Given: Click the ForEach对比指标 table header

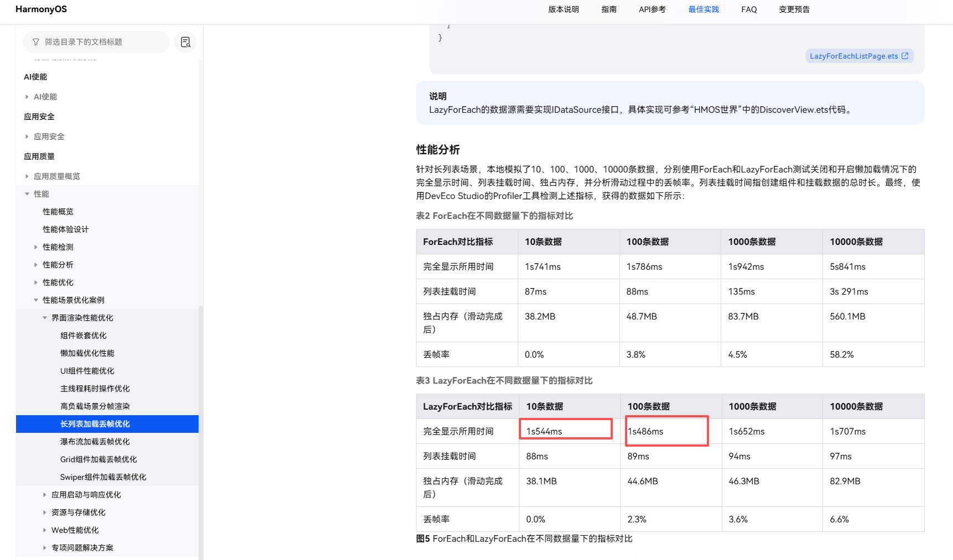Looking at the screenshot, I should tap(467, 242).
